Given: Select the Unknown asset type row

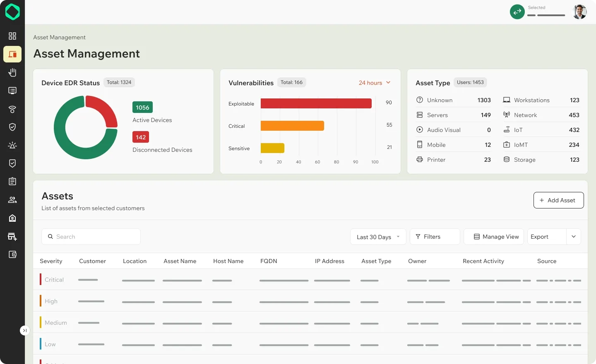Looking at the screenshot, I should tap(453, 100).
